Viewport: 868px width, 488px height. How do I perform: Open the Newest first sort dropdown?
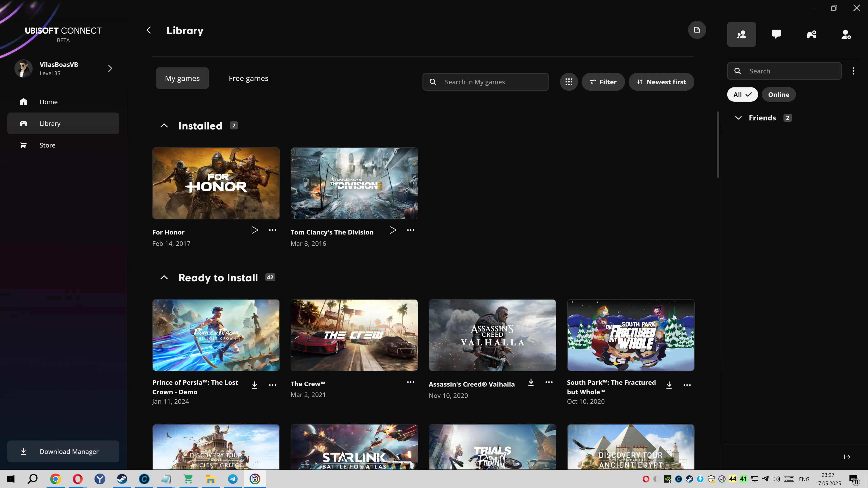pos(661,82)
